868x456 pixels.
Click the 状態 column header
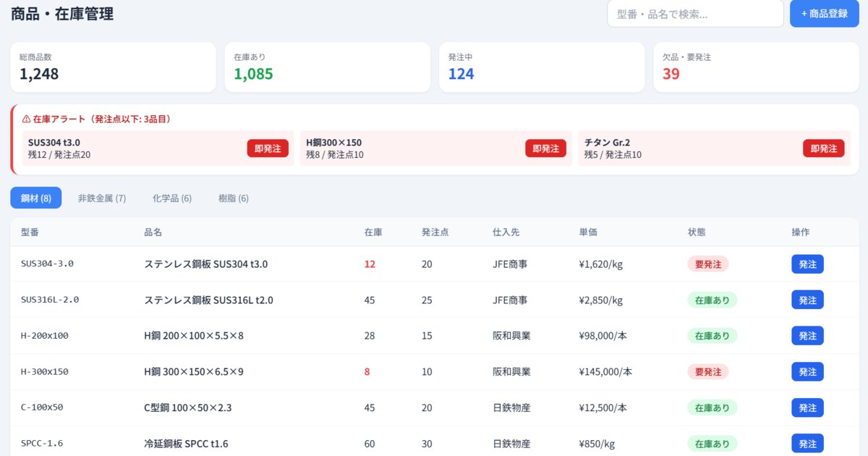[697, 232]
